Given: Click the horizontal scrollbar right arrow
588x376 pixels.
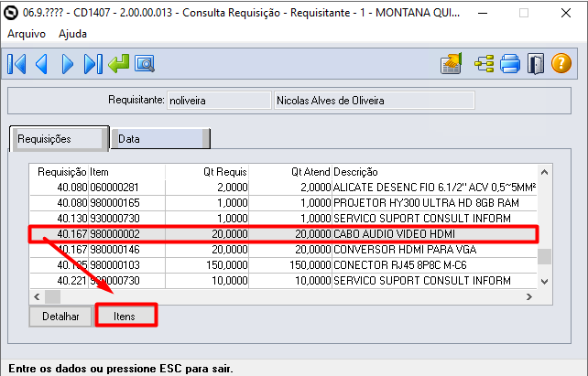Looking at the screenshot, I should (x=528, y=297).
